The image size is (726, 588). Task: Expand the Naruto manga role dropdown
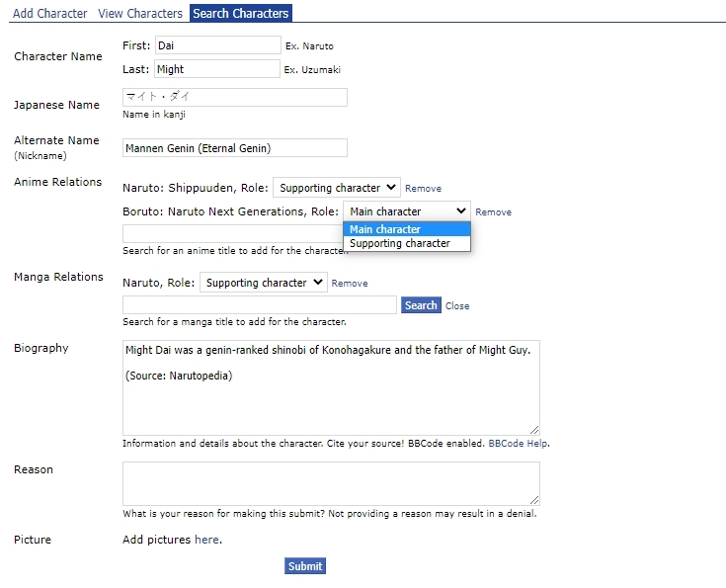[x=263, y=283]
